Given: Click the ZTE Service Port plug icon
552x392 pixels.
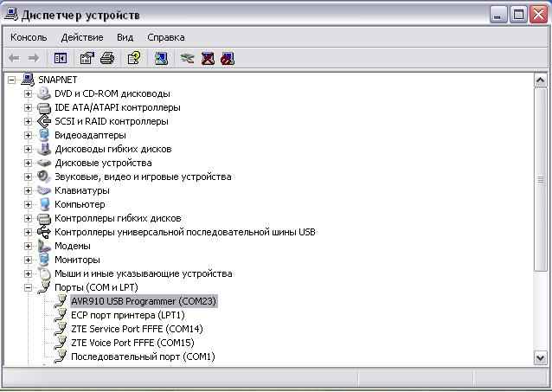Looking at the screenshot, I should [x=61, y=329].
